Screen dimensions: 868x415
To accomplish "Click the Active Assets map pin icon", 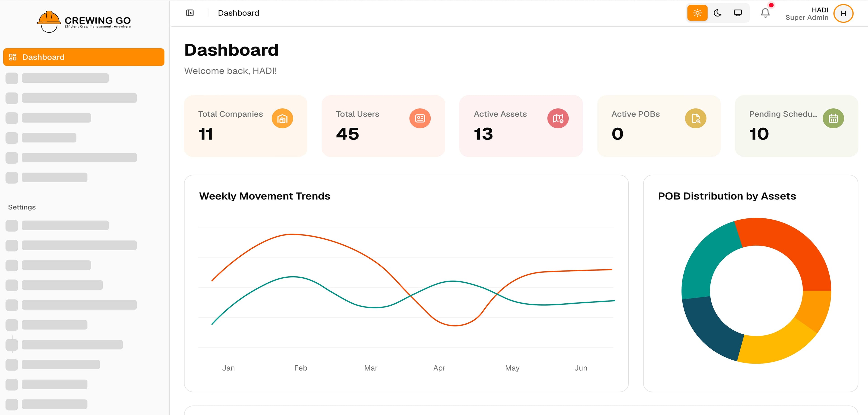I will (x=558, y=118).
